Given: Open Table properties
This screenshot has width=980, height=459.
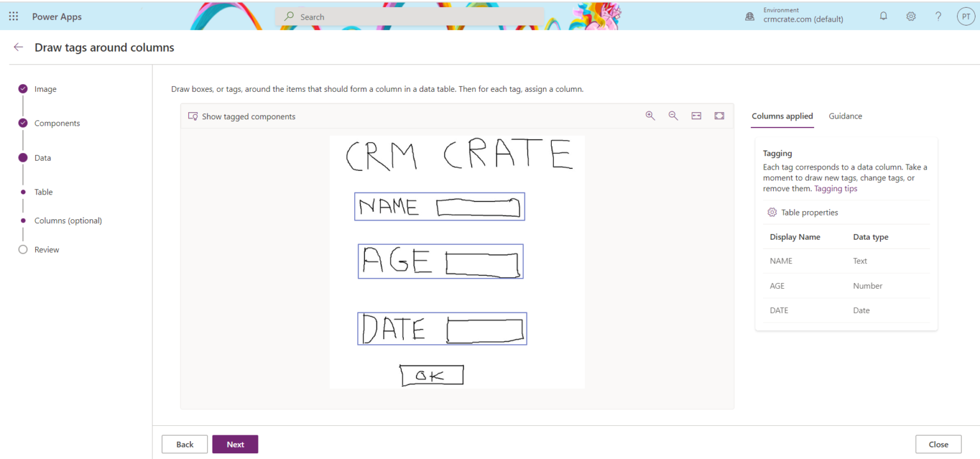Looking at the screenshot, I should point(802,212).
